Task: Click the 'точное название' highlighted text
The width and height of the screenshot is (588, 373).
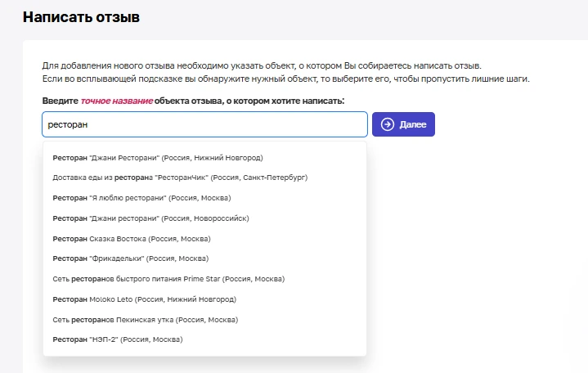Action: tap(115, 101)
